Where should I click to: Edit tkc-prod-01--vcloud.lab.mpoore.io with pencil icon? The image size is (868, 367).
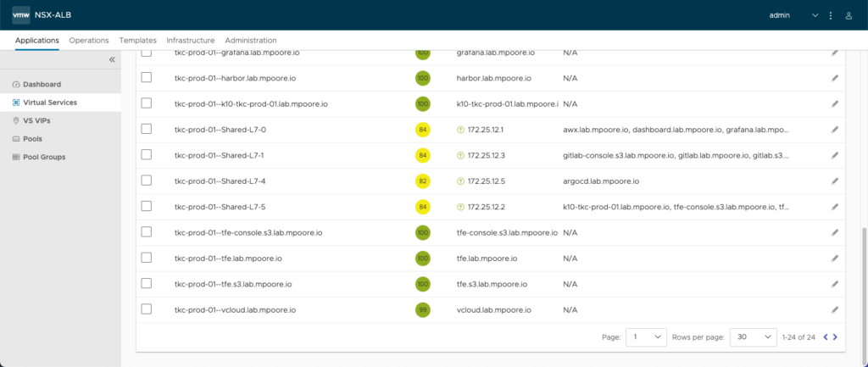pos(835,310)
